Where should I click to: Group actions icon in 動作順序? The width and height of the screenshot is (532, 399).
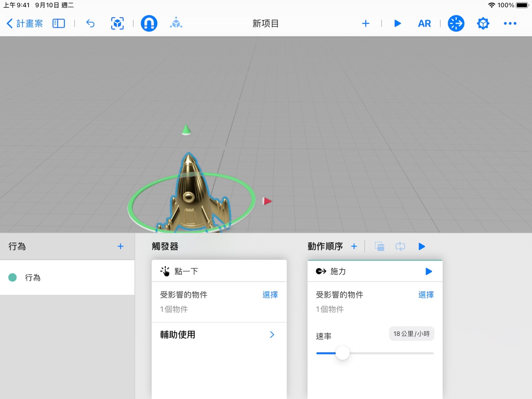tap(380, 246)
